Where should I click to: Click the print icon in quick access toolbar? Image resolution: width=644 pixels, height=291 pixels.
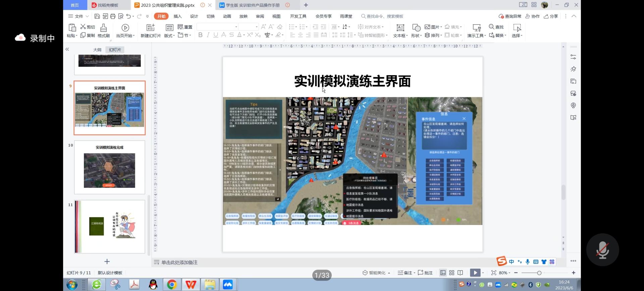pyautogui.click(x=113, y=16)
